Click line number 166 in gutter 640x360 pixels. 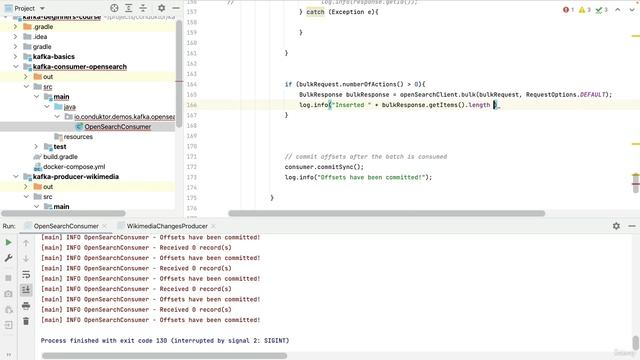[x=191, y=105]
